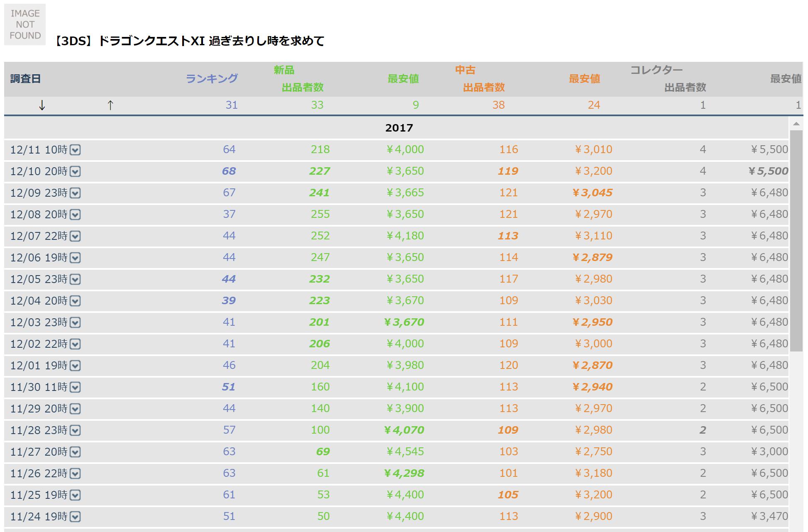Open the dropdown beside 12/08 20時
The image size is (808, 532).
point(75,215)
